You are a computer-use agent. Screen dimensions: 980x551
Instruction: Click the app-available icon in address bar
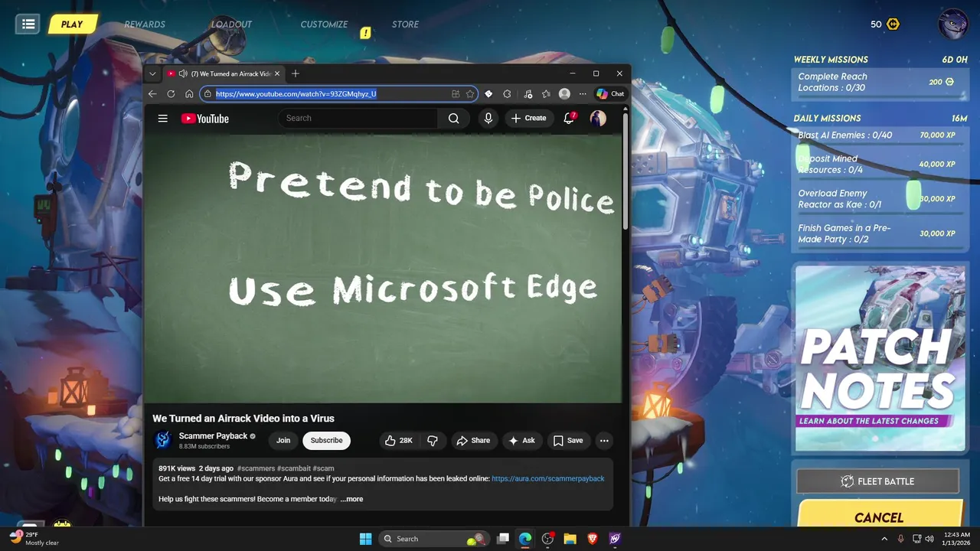(x=456, y=94)
